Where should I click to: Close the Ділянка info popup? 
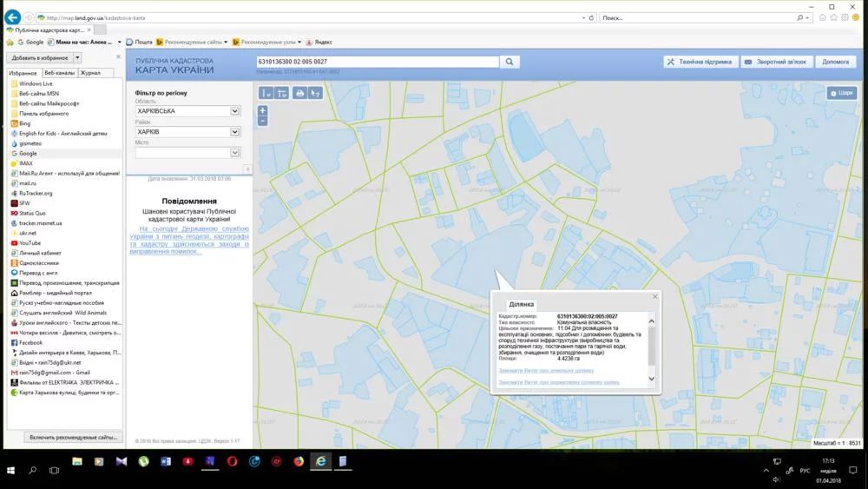pos(654,297)
